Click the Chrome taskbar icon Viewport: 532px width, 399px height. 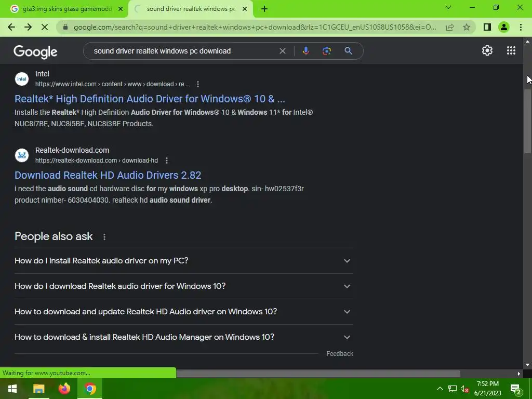click(x=90, y=389)
